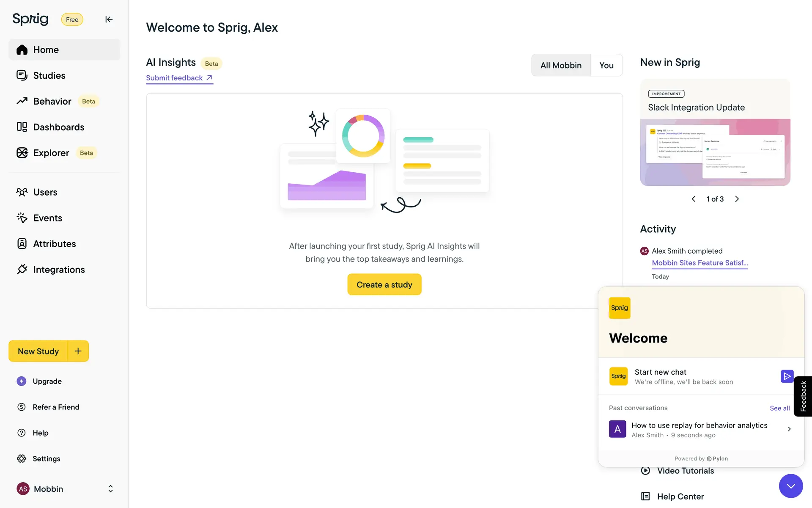Click the Events sidebar icon

(x=22, y=218)
